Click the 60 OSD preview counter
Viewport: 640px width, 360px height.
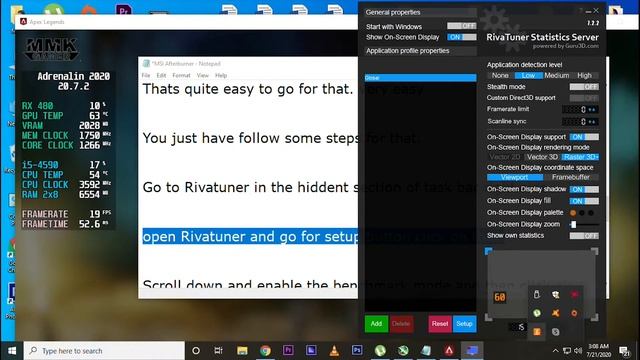point(500,297)
